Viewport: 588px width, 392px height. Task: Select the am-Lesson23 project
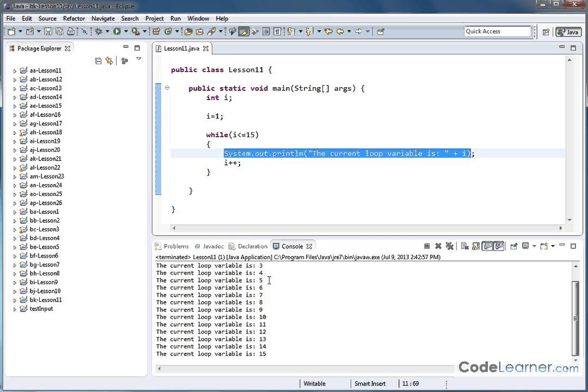click(x=47, y=176)
